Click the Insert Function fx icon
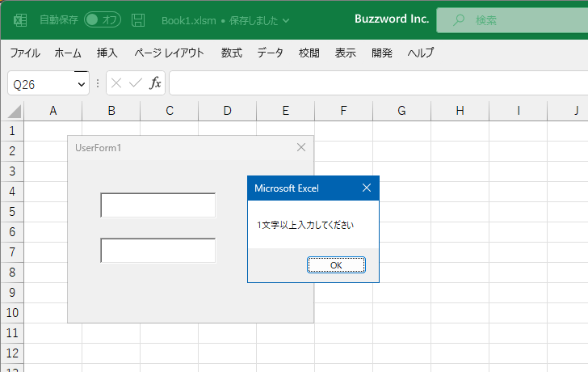This screenshot has width=588, height=372. pos(155,83)
